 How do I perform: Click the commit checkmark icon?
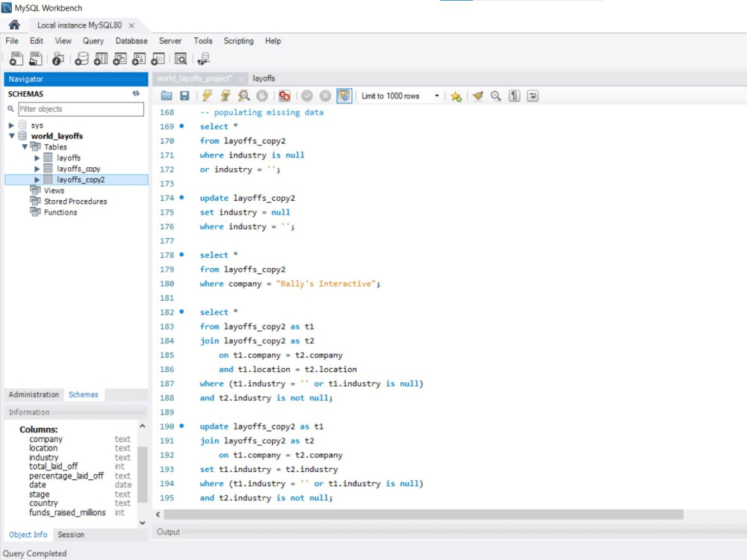[307, 96]
